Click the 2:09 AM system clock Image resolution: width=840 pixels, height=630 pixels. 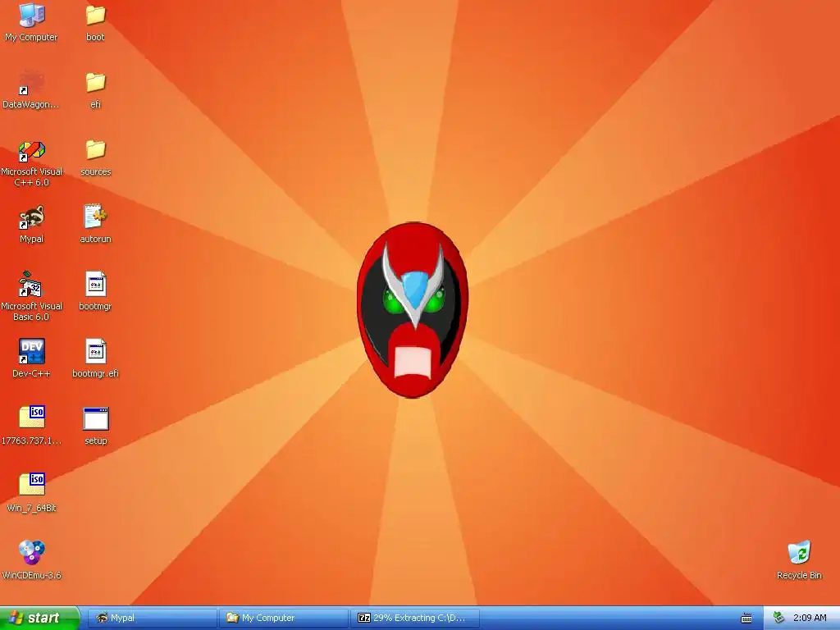point(810,619)
